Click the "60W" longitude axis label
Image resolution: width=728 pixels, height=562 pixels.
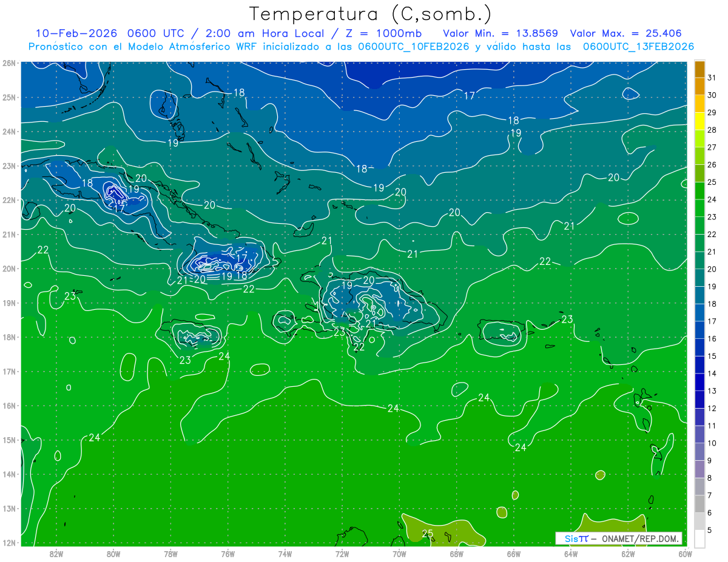(x=686, y=554)
